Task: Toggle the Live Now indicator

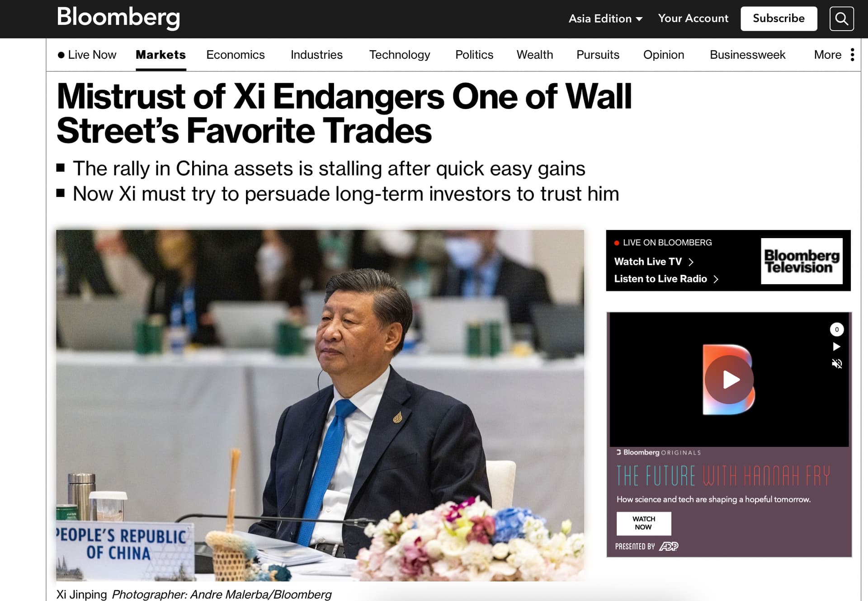Action: point(87,55)
